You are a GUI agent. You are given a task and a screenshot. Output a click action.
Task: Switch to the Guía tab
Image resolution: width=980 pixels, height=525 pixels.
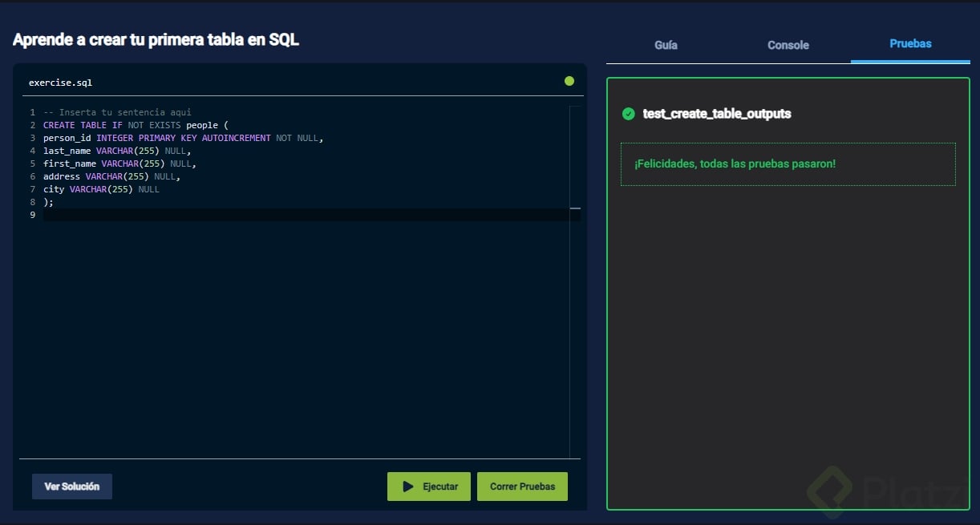(x=666, y=45)
